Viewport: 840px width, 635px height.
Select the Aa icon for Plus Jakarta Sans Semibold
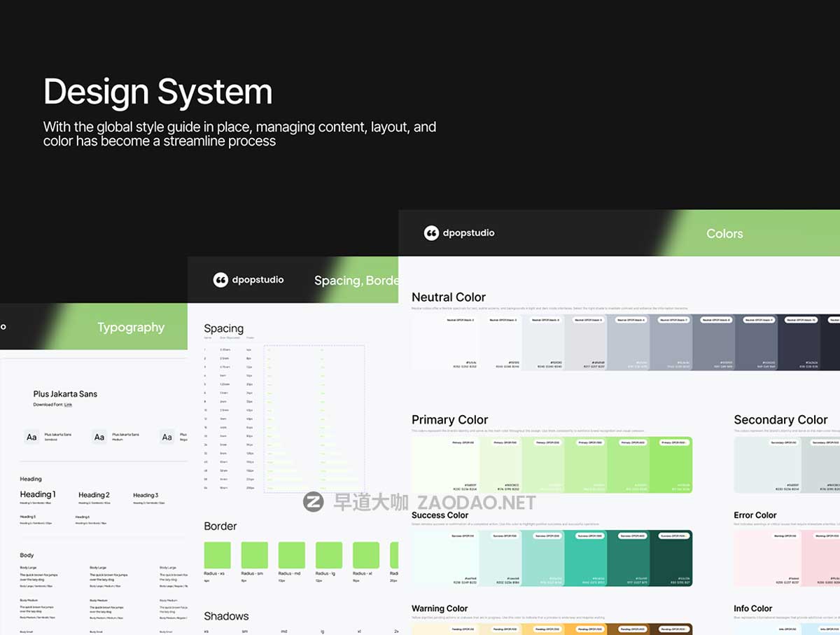coord(31,437)
